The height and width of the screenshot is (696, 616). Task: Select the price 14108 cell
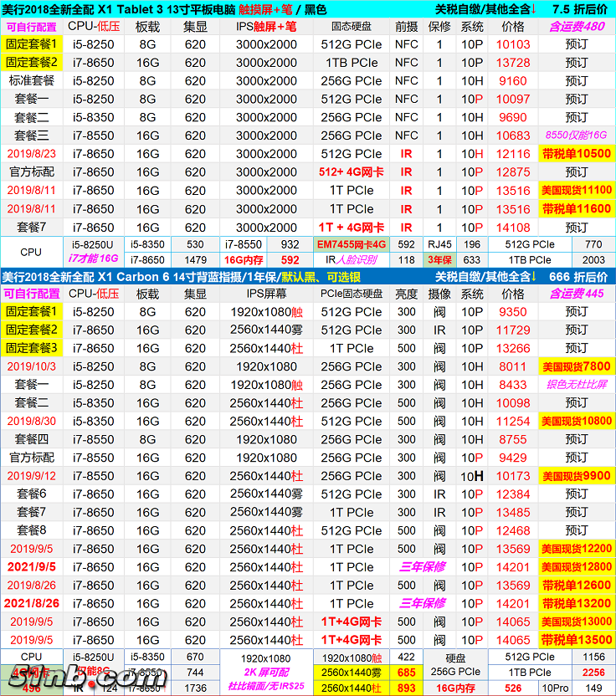point(513,228)
